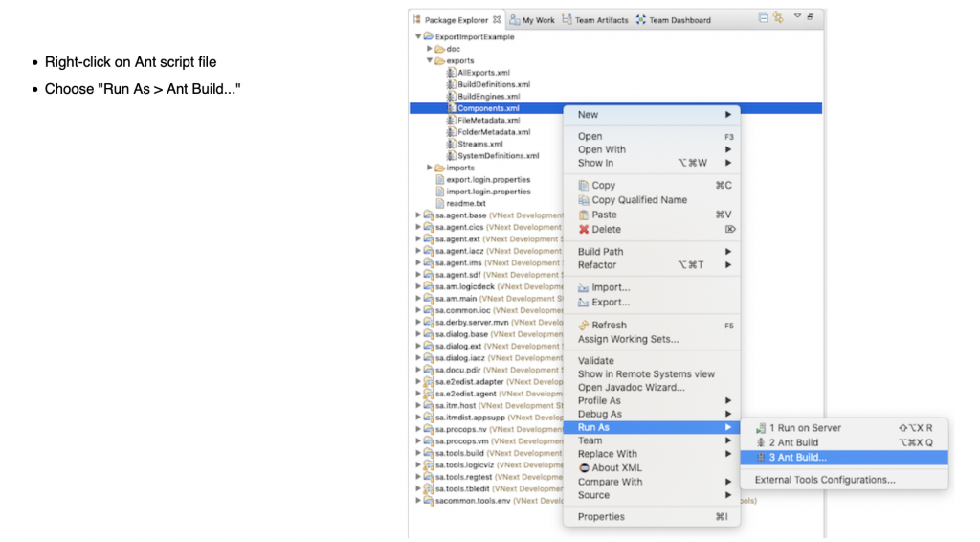Click the sa.e2edist.adapter project icon
The height and width of the screenshot is (542, 980).
tap(429, 381)
